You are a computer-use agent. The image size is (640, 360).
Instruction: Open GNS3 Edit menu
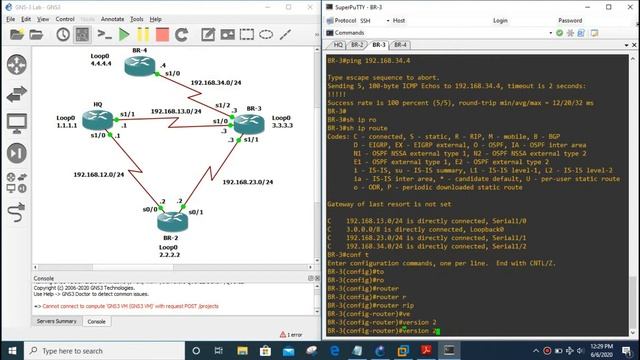tap(26, 19)
